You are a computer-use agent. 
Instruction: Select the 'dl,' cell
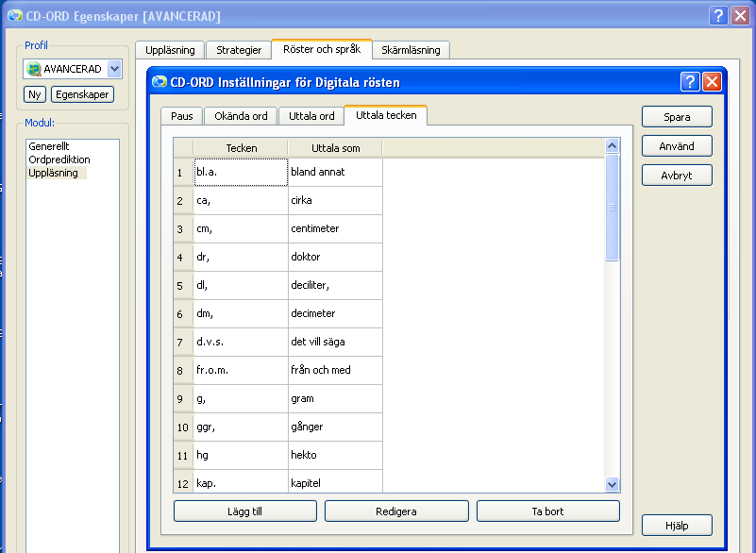241,285
